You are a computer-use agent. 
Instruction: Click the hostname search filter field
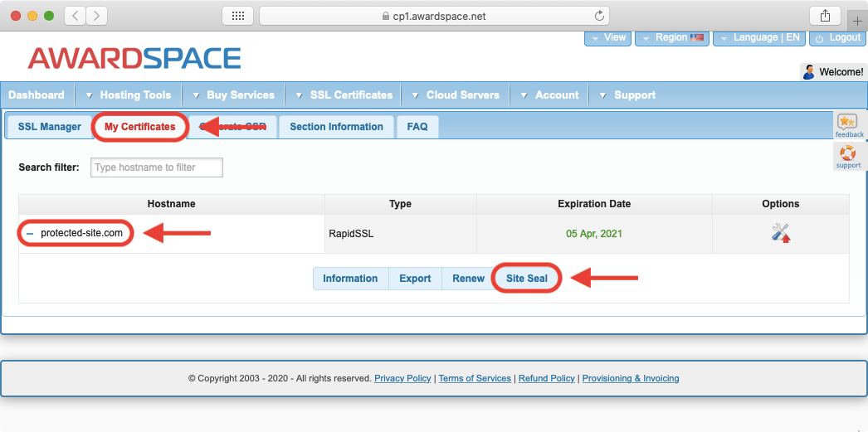click(x=157, y=167)
